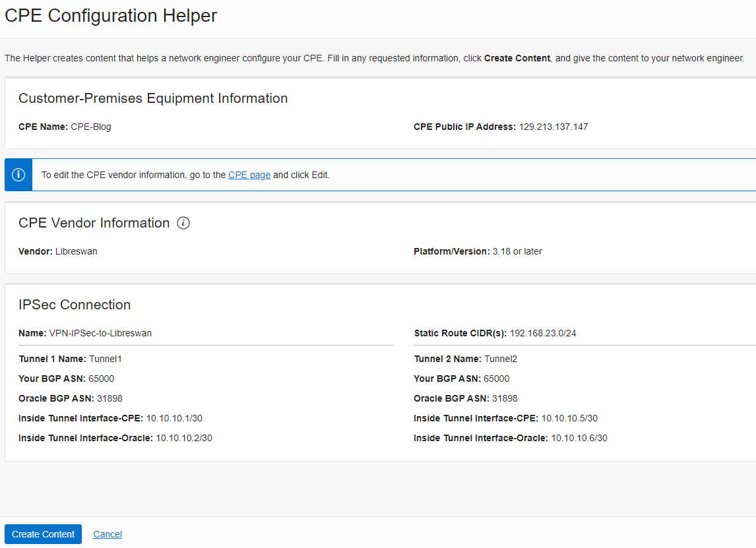The height and width of the screenshot is (548, 756).
Task: Open the CPE page link
Action: point(249,175)
